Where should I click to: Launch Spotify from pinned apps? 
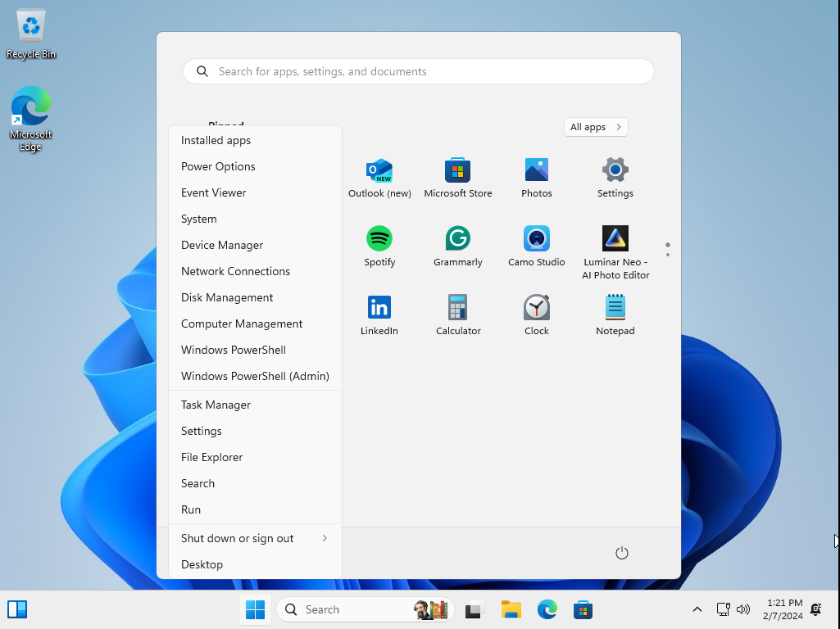click(379, 247)
